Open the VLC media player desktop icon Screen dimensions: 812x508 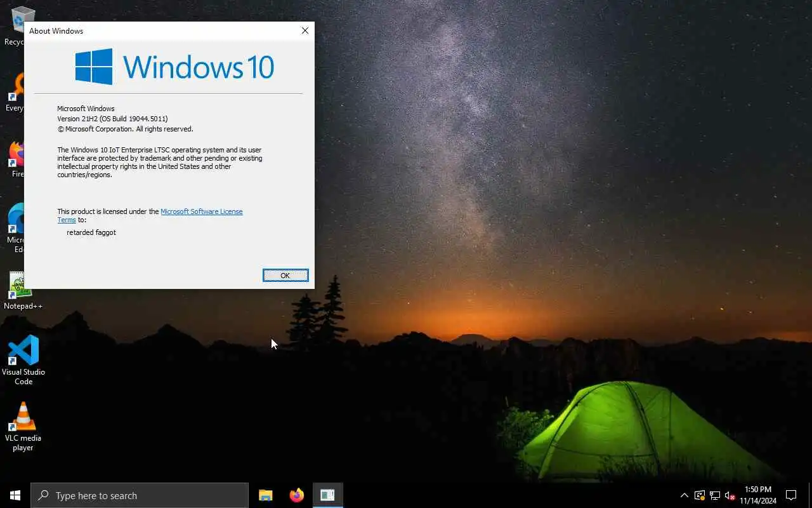(x=23, y=427)
